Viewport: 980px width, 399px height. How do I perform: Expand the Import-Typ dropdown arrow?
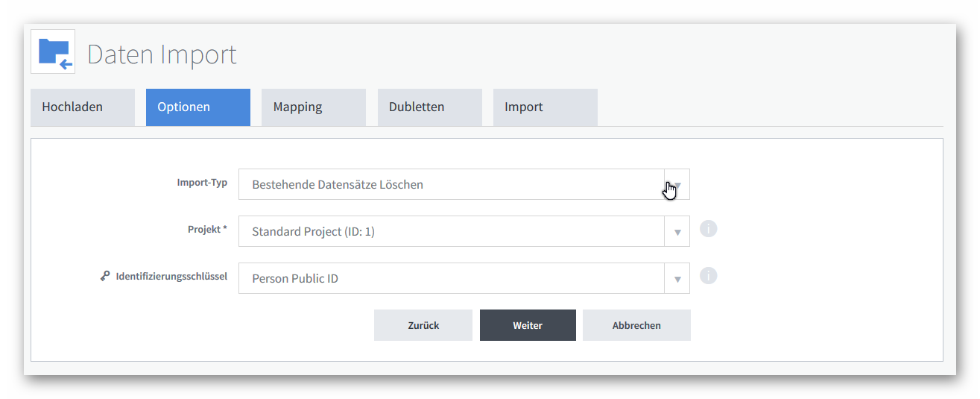pyautogui.click(x=677, y=184)
